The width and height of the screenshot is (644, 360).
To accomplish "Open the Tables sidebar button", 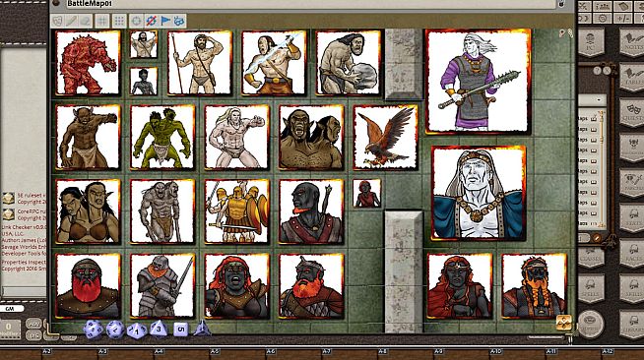I will tap(632, 78).
